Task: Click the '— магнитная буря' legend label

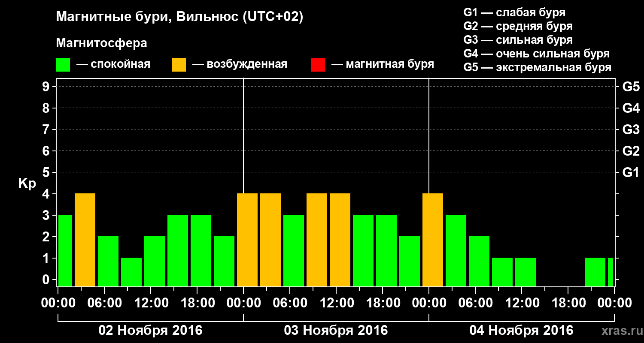Action: point(383,64)
